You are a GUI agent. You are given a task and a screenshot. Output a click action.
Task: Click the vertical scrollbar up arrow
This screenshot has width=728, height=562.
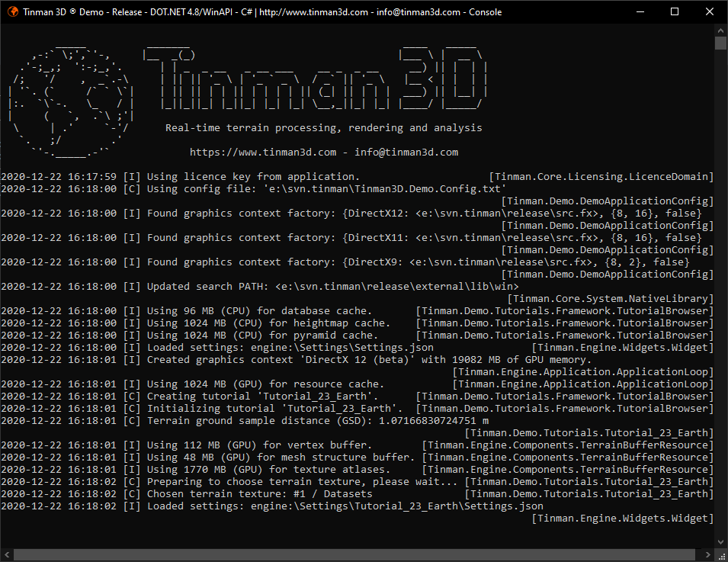[x=720, y=31]
